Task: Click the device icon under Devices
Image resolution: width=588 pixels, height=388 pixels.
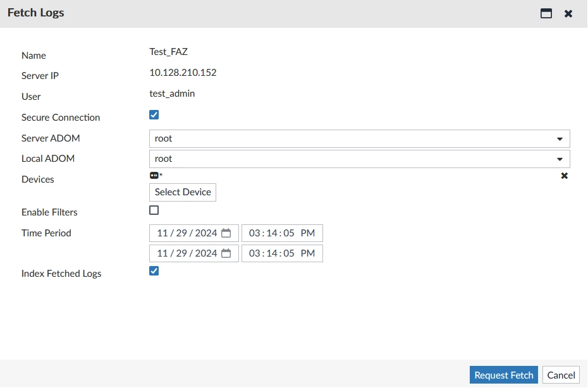Action: pyautogui.click(x=154, y=175)
